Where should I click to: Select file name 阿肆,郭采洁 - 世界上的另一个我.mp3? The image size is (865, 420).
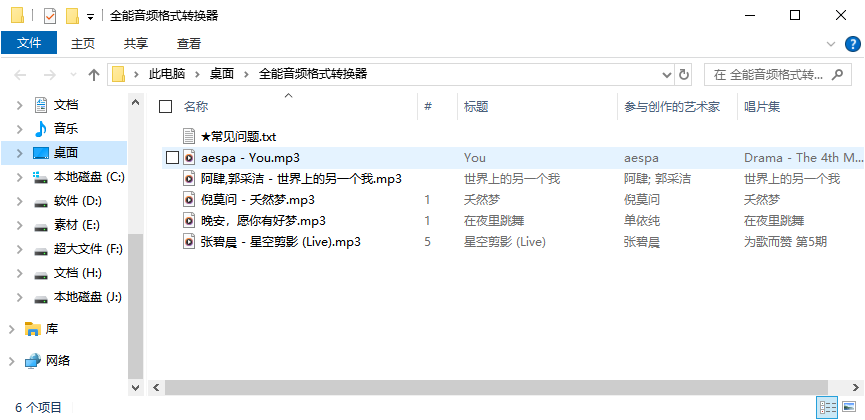tap(301, 179)
